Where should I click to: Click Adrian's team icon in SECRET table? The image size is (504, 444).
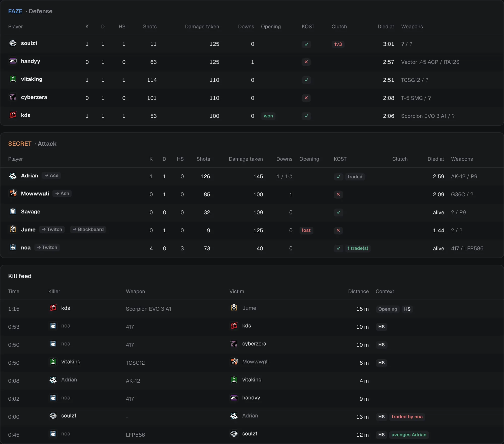pos(13,176)
